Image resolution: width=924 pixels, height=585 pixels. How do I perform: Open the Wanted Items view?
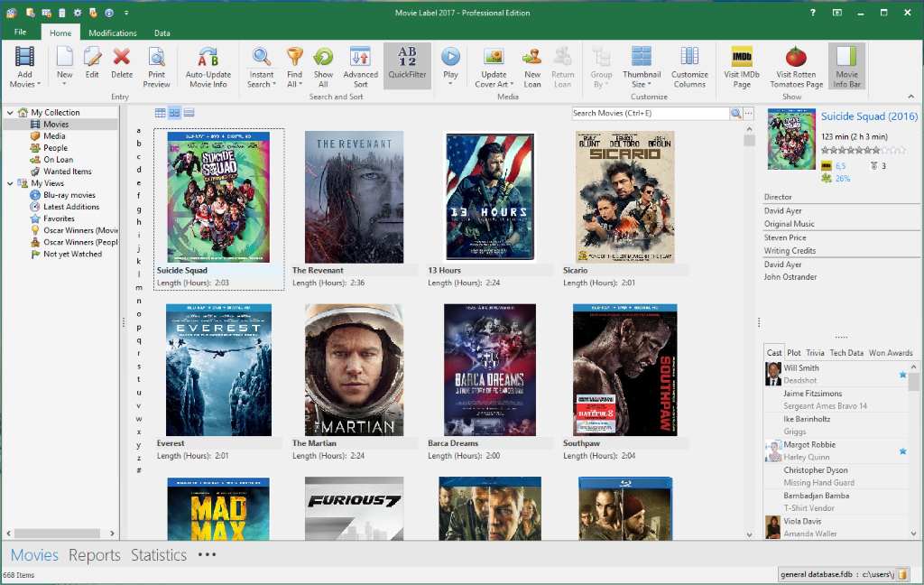coord(67,171)
